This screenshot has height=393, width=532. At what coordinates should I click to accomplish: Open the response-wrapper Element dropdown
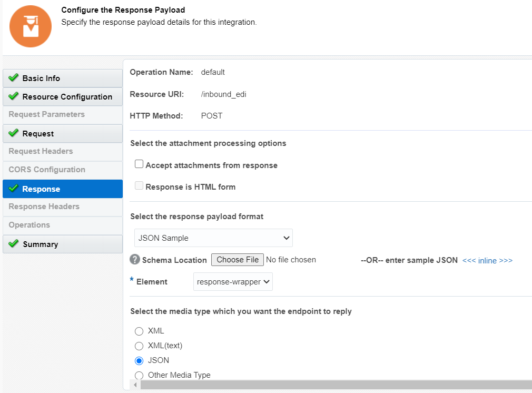[x=233, y=282]
